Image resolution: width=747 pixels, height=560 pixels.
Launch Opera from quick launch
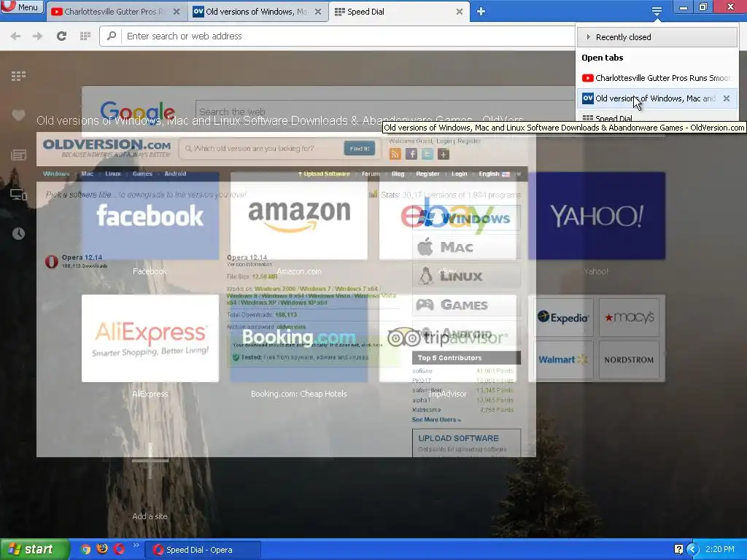119,549
